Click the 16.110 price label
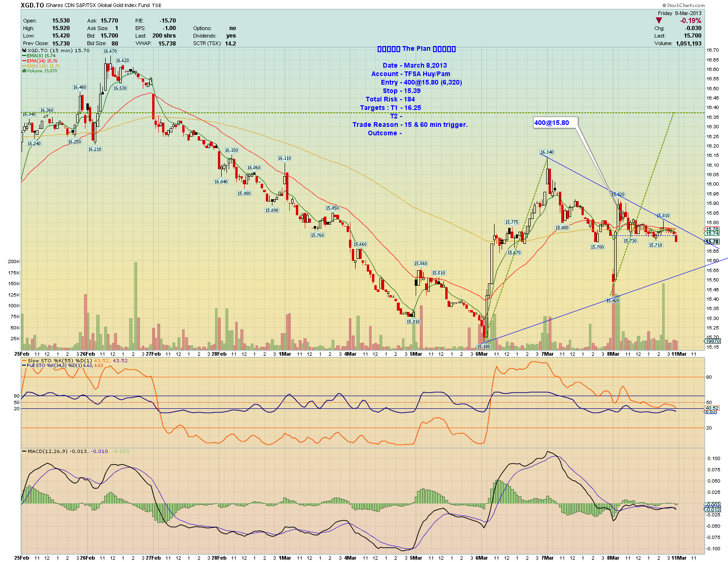Screen dimensions: 728x562 (284, 158)
